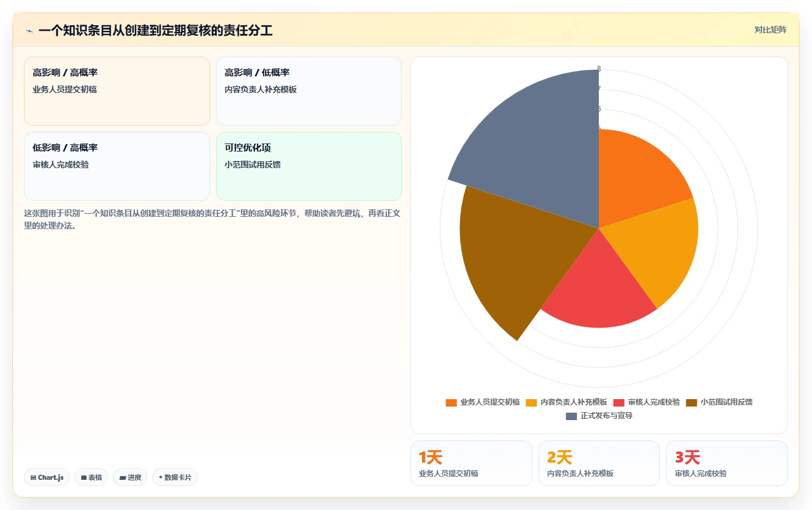The height and width of the screenshot is (510, 812).
Task: Select the 高影响 / 低概率 card
Action: point(309,91)
